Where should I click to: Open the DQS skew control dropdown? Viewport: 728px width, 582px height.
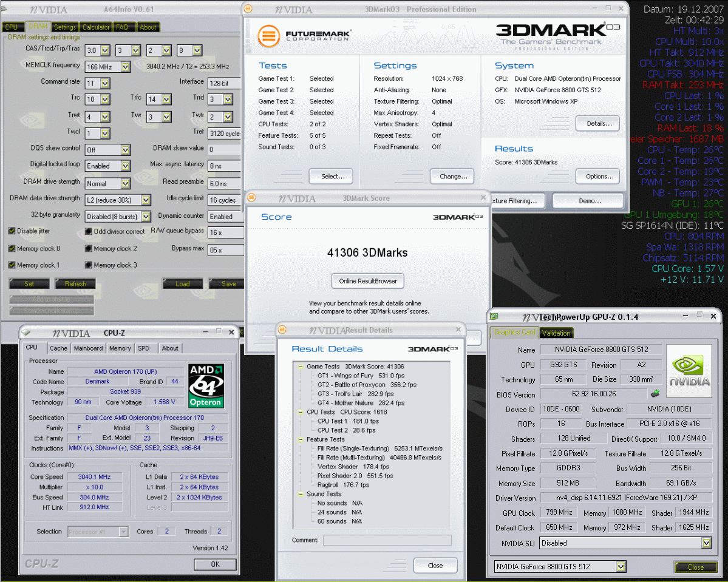(125, 150)
